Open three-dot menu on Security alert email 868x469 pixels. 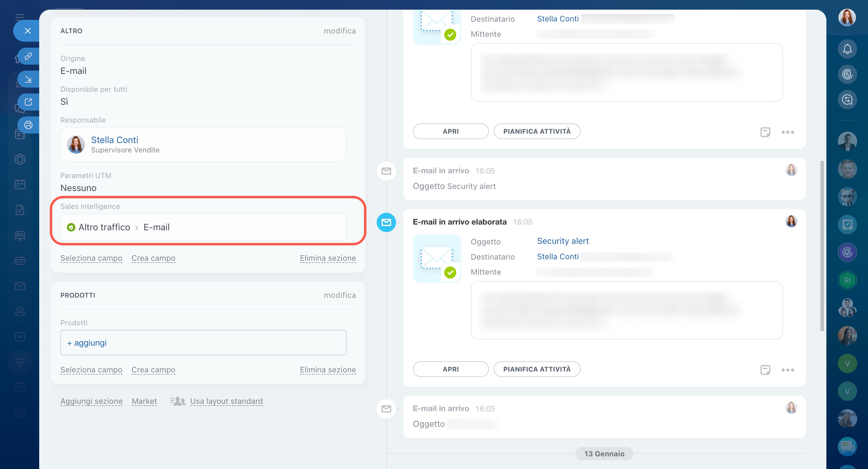tap(787, 370)
